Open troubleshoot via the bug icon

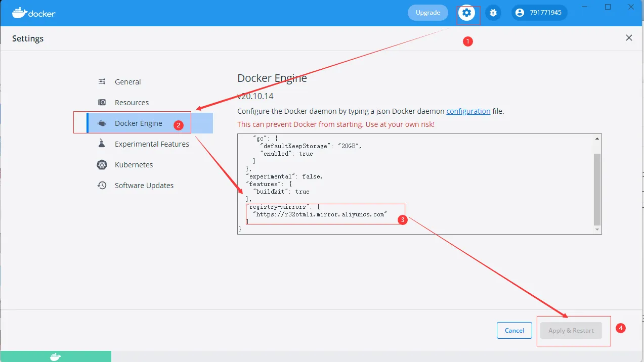point(493,13)
